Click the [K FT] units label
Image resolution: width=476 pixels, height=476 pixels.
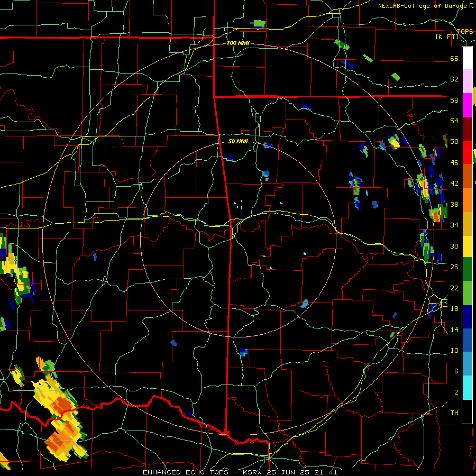coord(447,37)
